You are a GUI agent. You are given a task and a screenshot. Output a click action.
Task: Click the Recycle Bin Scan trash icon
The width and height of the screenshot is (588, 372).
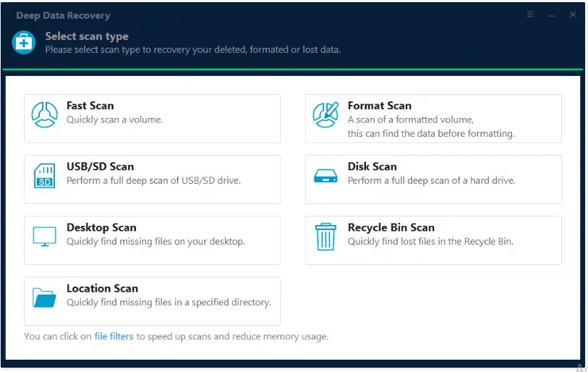pos(325,237)
